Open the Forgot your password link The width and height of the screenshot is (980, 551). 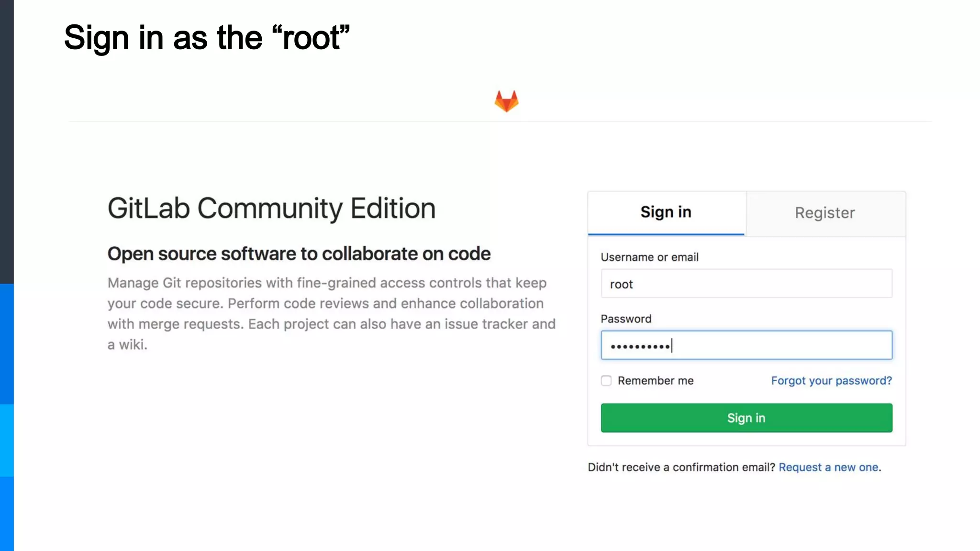coord(831,381)
